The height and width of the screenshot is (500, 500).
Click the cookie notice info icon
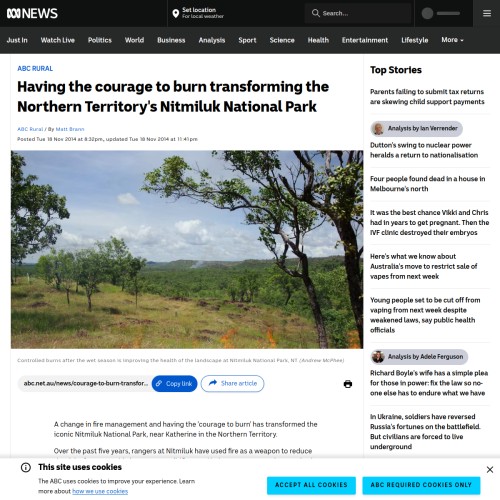(26, 467)
